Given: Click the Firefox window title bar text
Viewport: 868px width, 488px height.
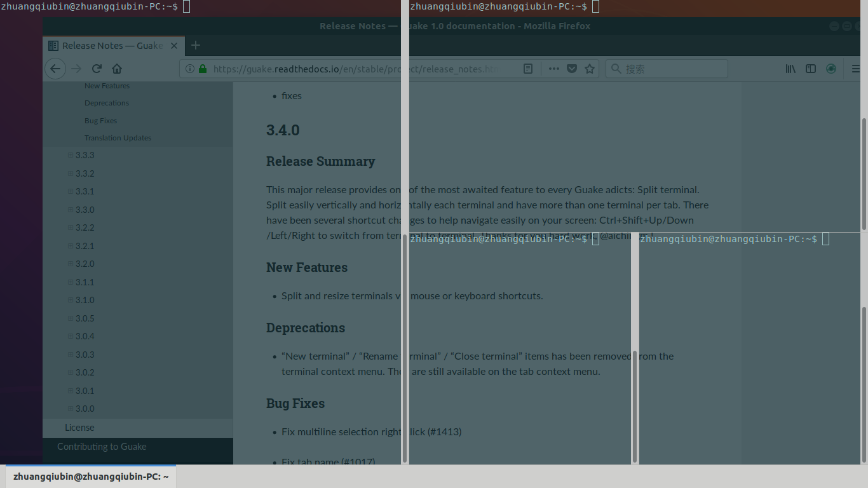Looking at the screenshot, I should (455, 26).
